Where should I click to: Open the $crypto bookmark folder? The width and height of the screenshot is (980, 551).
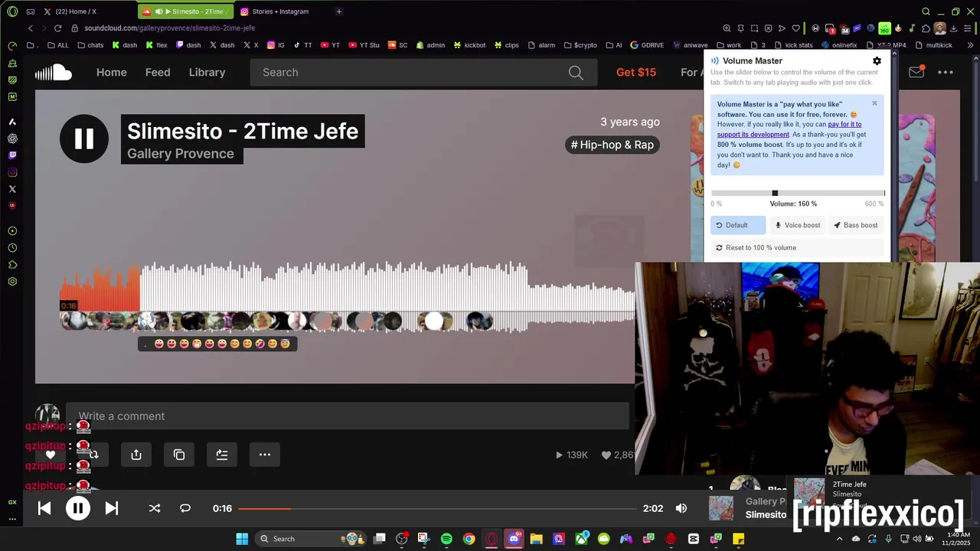click(x=580, y=45)
